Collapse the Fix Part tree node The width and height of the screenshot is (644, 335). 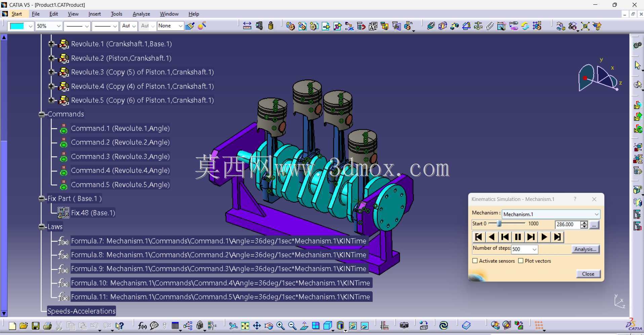tap(42, 199)
